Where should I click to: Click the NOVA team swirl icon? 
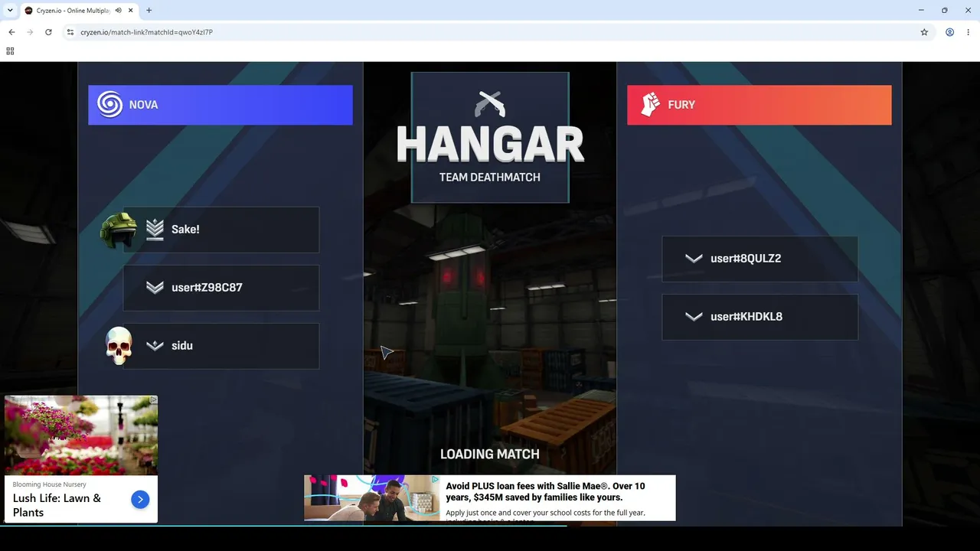point(110,105)
